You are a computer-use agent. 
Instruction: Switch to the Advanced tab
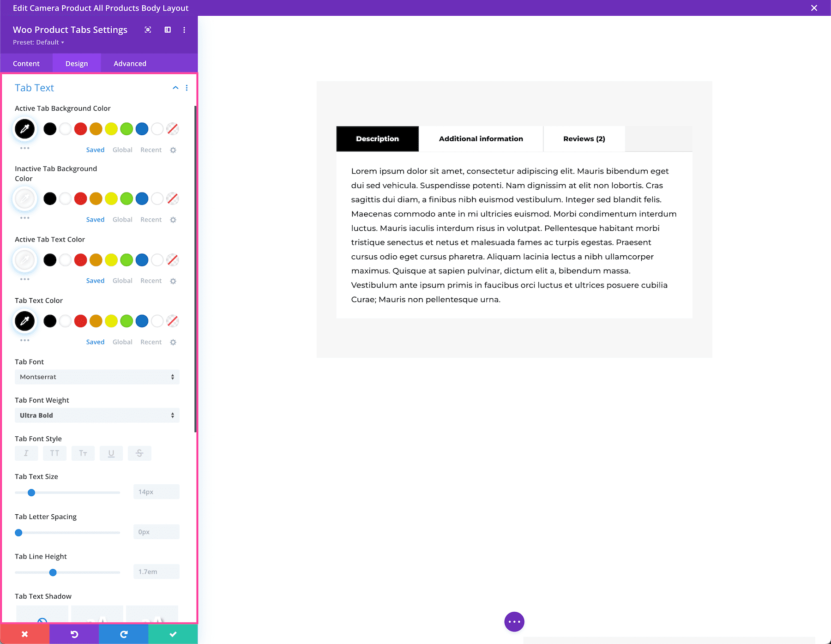tap(129, 63)
